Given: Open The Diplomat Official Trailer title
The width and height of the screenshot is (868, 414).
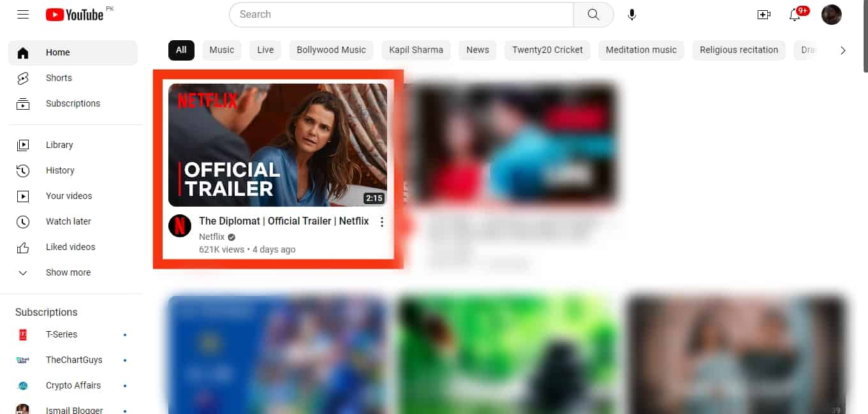Looking at the screenshot, I should click(x=284, y=221).
